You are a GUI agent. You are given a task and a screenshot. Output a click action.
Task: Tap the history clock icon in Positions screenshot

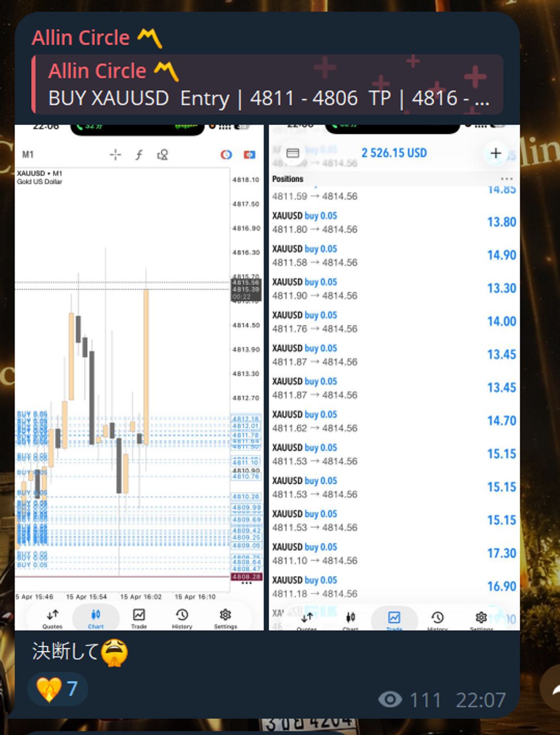(x=438, y=618)
